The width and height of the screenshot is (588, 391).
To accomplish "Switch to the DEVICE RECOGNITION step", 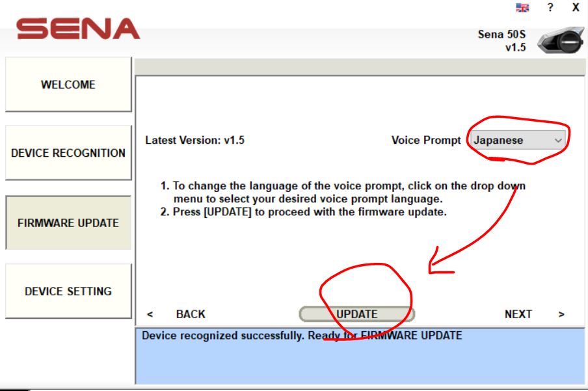I will coord(68,153).
